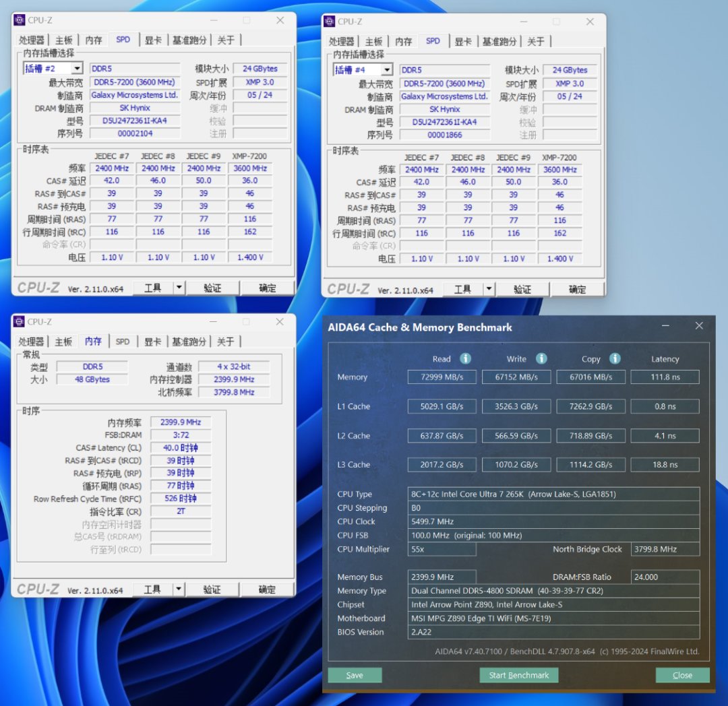Click CPU-Z app icon in slot #4 window
The height and width of the screenshot is (706, 728).
(x=329, y=22)
